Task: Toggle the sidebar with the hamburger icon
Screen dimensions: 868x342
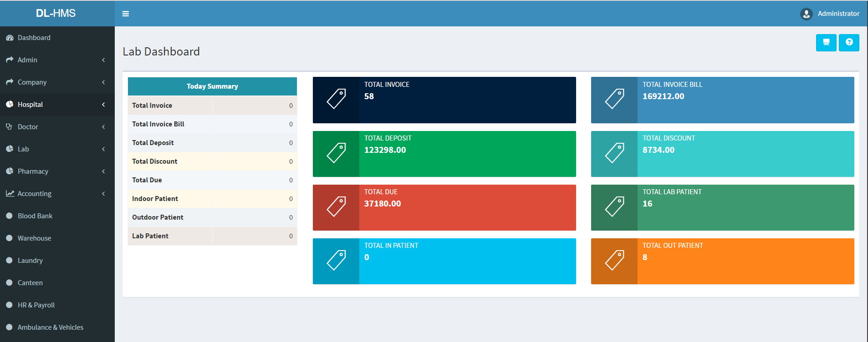Action: point(126,14)
